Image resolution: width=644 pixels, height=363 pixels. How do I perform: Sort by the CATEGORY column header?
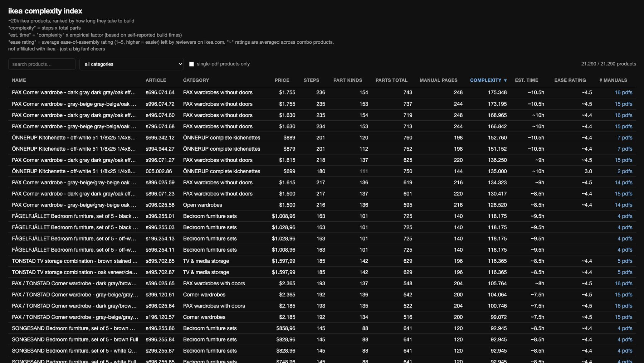[x=196, y=80]
